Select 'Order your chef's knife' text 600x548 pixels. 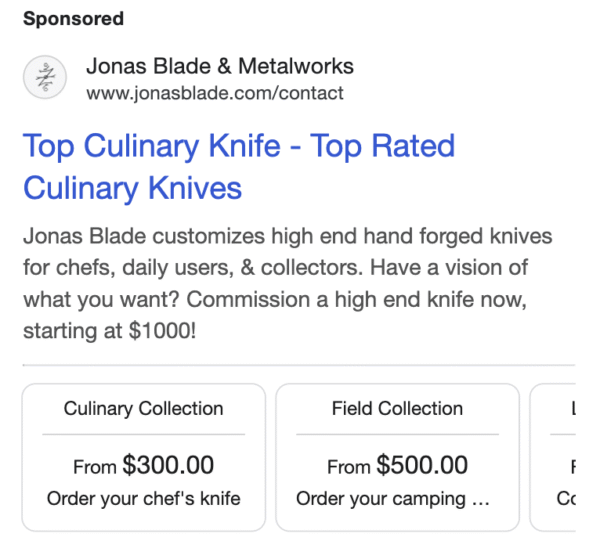[x=143, y=498]
